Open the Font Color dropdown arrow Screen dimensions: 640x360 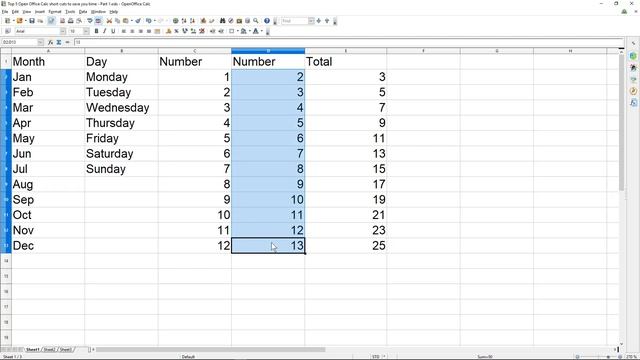(x=262, y=31)
